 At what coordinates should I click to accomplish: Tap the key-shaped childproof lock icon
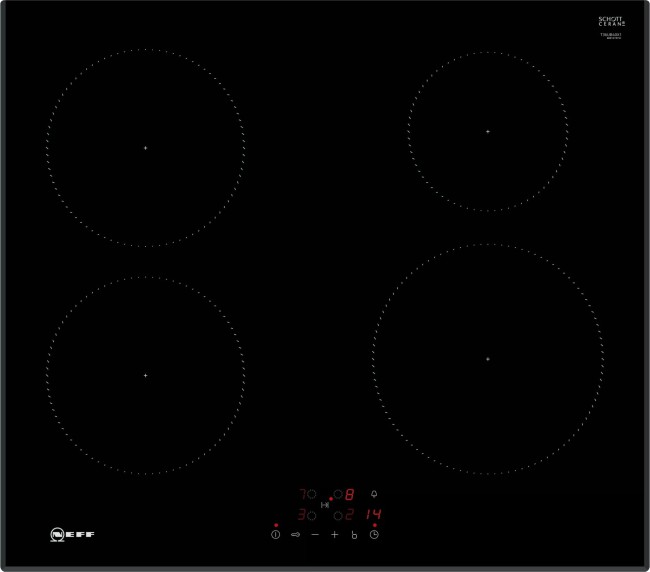(x=296, y=535)
